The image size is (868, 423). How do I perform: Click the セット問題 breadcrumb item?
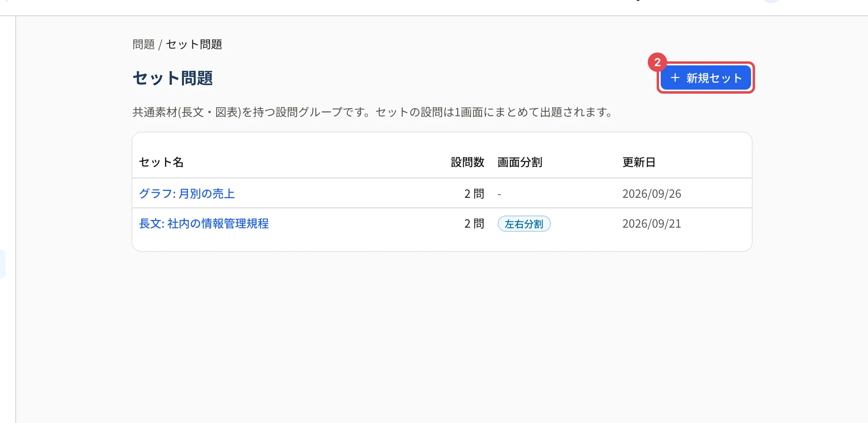pos(194,44)
